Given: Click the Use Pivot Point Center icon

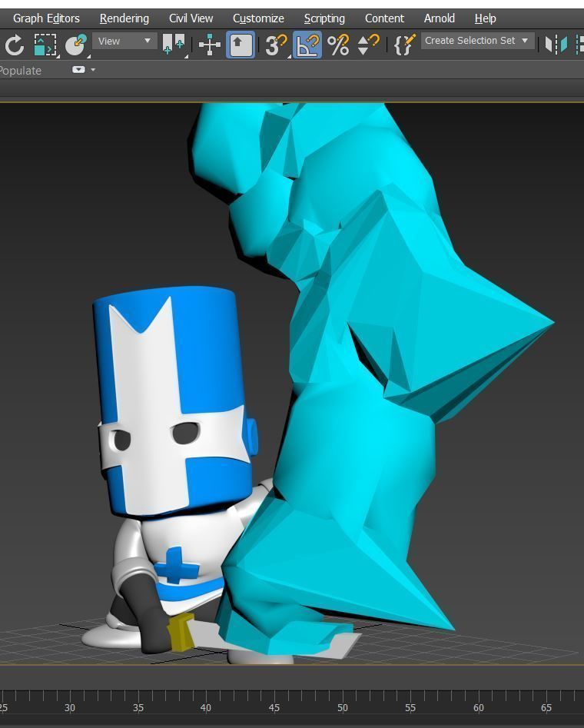Looking at the screenshot, I should click(173, 45).
